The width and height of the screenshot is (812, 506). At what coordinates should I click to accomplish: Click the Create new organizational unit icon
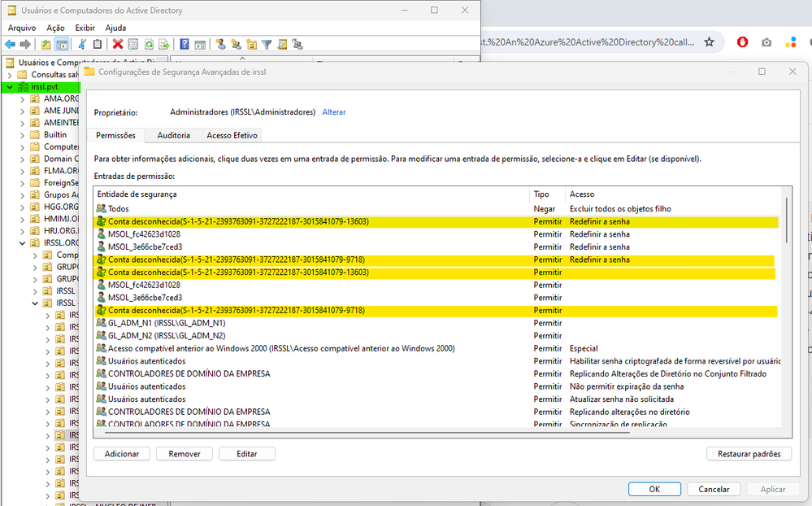(x=252, y=45)
